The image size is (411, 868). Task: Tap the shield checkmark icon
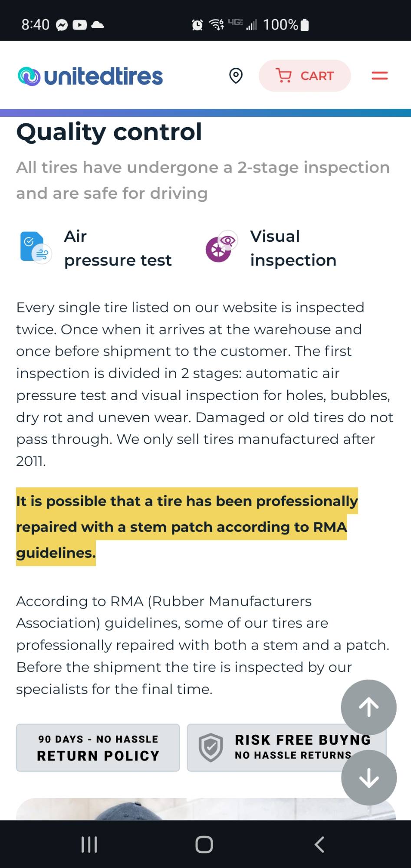(x=211, y=747)
